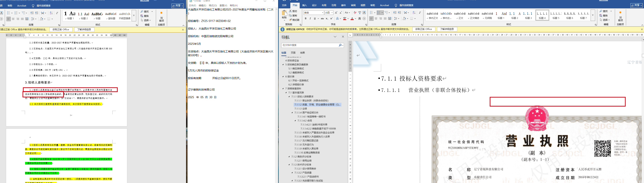
Task: Click the Text Effects icon in right Word
Action: click(337, 18)
